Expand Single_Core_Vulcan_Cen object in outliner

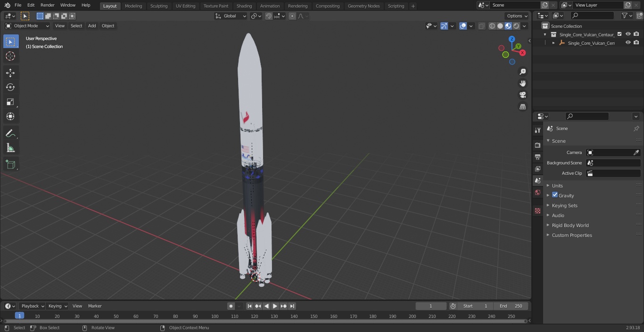(x=553, y=43)
